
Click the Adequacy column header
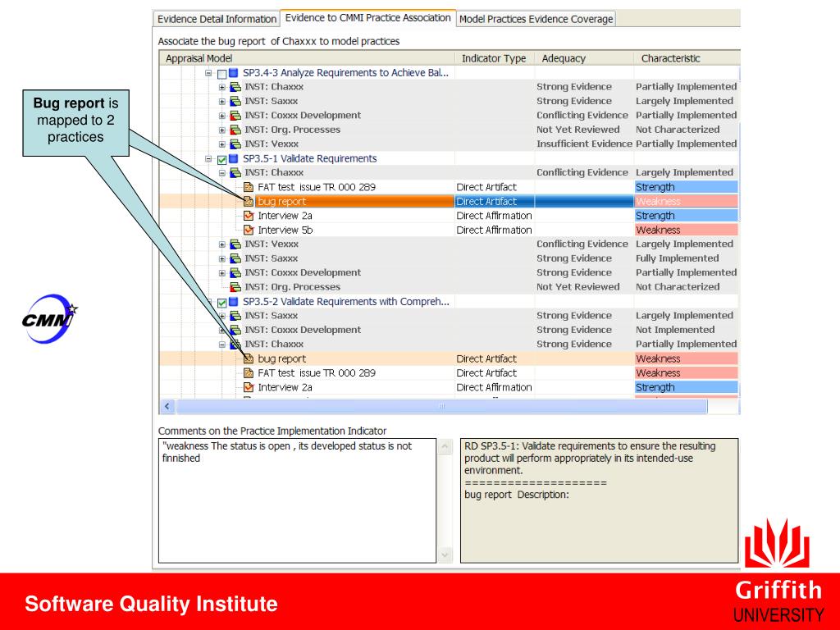(584, 58)
